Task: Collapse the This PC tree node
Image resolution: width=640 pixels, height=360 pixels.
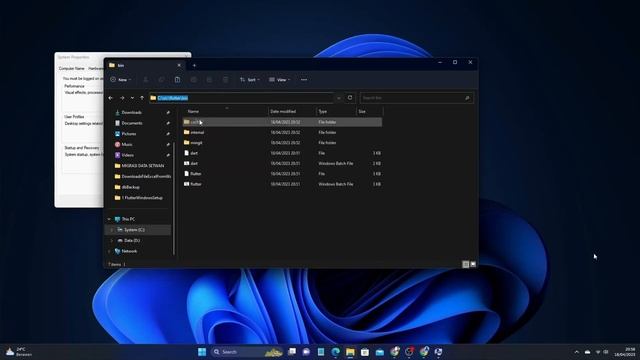Action: coord(109,219)
